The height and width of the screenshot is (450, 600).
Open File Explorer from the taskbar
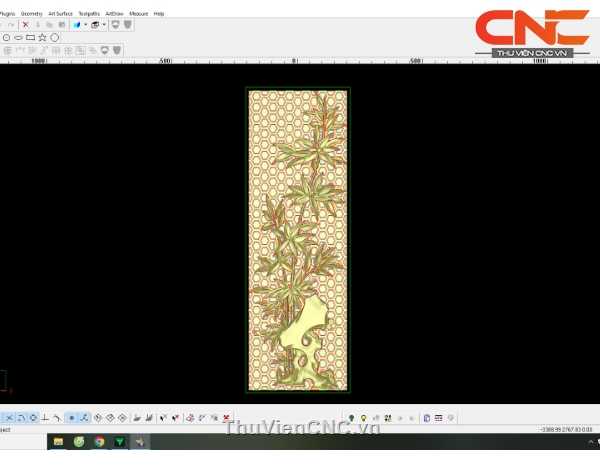[x=58, y=441]
